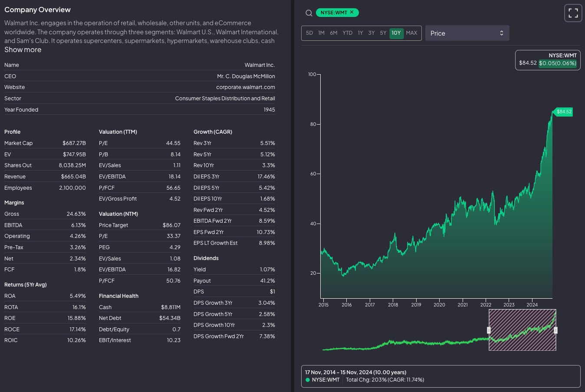
Task: Click the EV value $747.95B
Action: point(74,155)
